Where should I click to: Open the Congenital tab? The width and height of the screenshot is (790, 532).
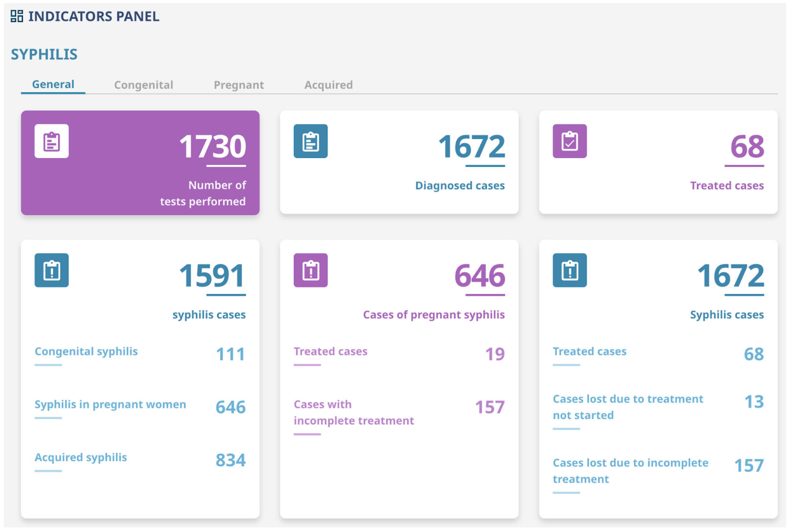[x=144, y=85]
